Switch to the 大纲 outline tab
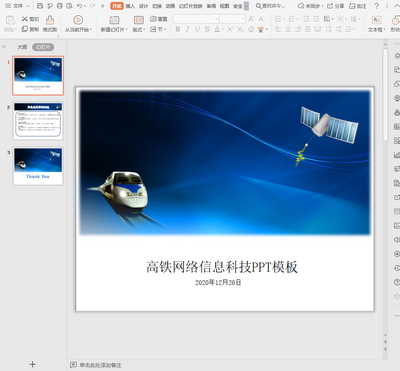The width and height of the screenshot is (400, 371). tap(22, 47)
